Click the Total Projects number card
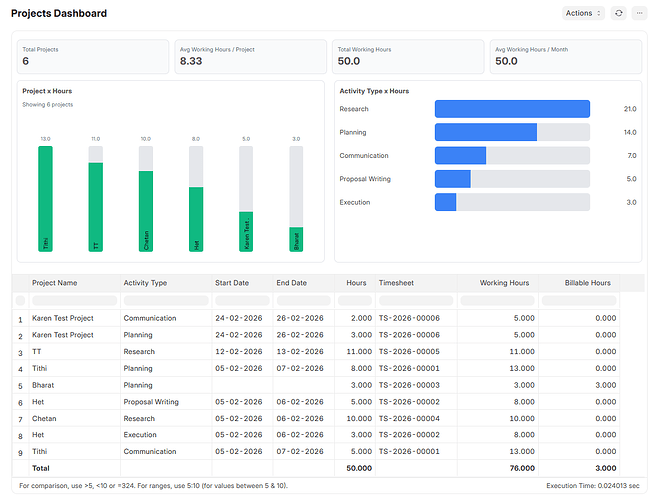This screenshot has height=500, width=659. pos(92,57)
